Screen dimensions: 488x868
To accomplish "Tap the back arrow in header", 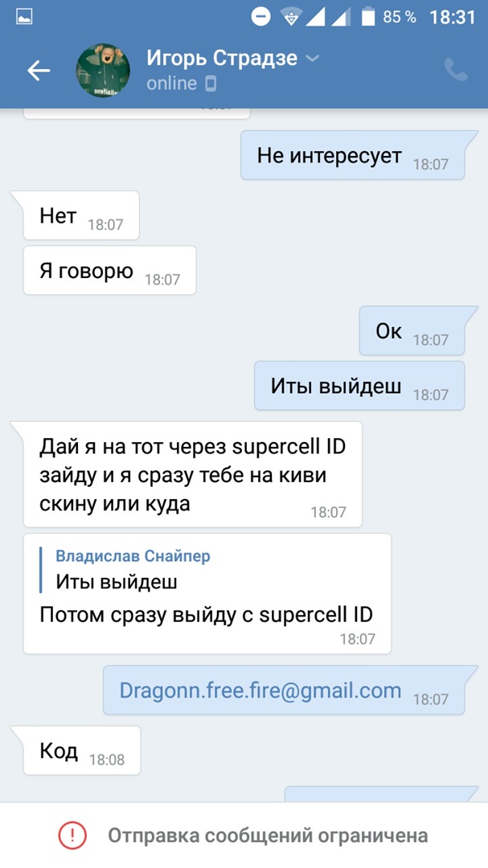I will [x=39, y=70].
